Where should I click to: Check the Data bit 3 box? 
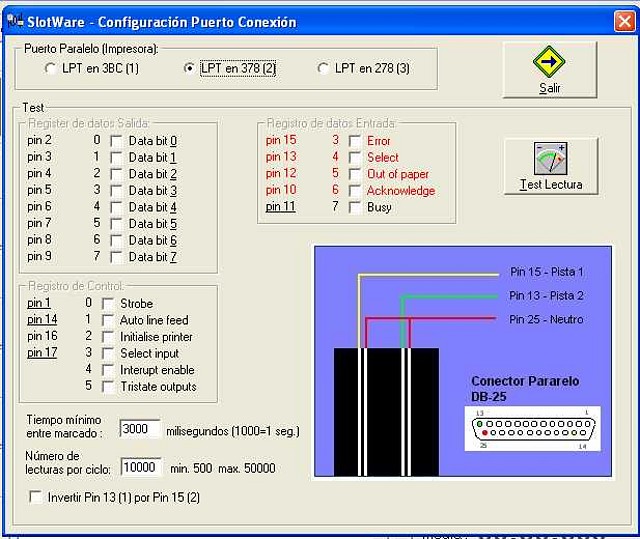click(116, 191)
